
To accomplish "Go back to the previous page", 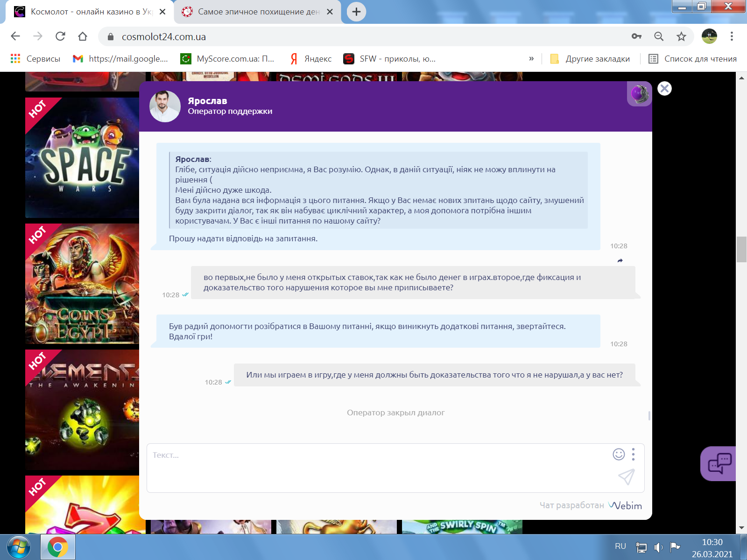I will point(15,36).
